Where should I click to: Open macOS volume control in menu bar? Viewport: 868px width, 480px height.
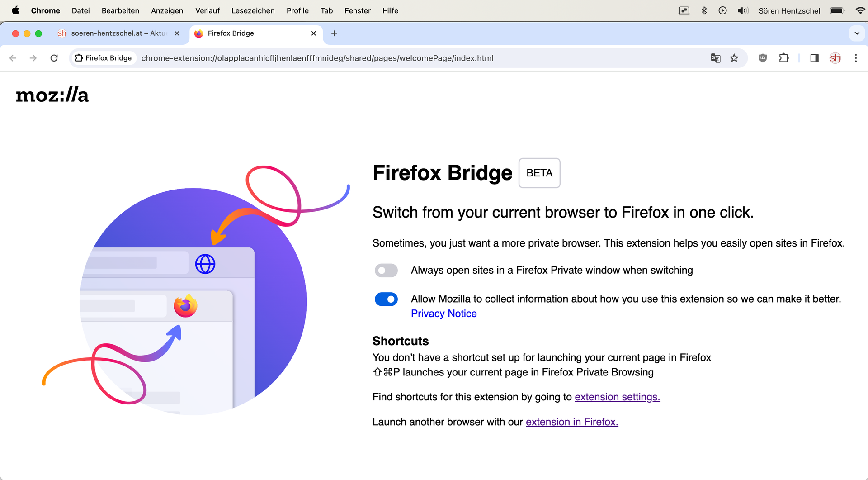pyautogui.click(x=743, y=10)
